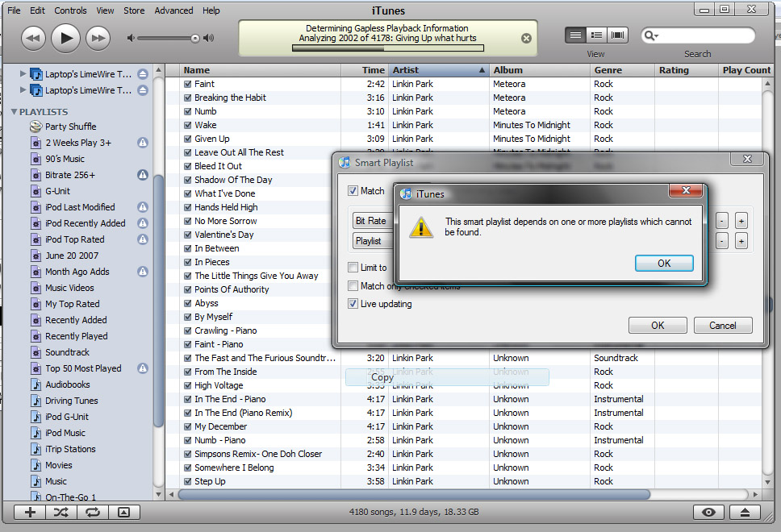This screenshot has width=781, height=532.
Task: Open the iTunes browser eye icon
Action: click(708, 512)
